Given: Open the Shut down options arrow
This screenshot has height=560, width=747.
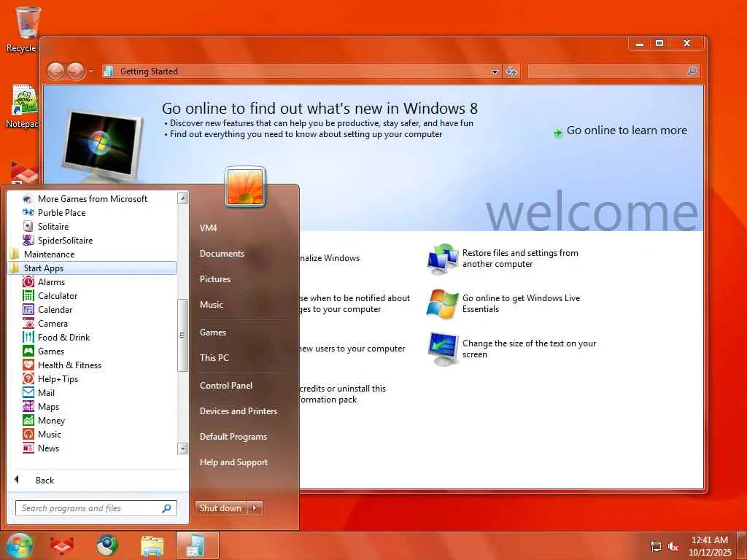Looking at the screenshot, I should pos(255,508).
